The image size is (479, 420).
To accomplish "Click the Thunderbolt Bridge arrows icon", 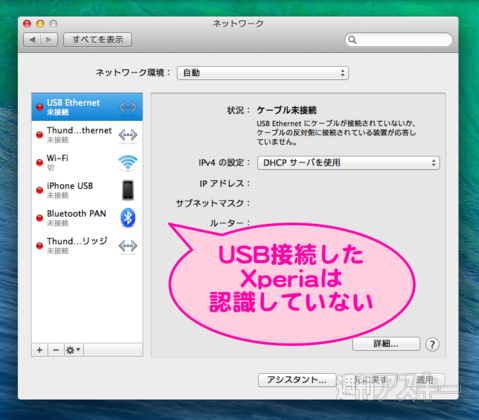I will pos(128,246).
